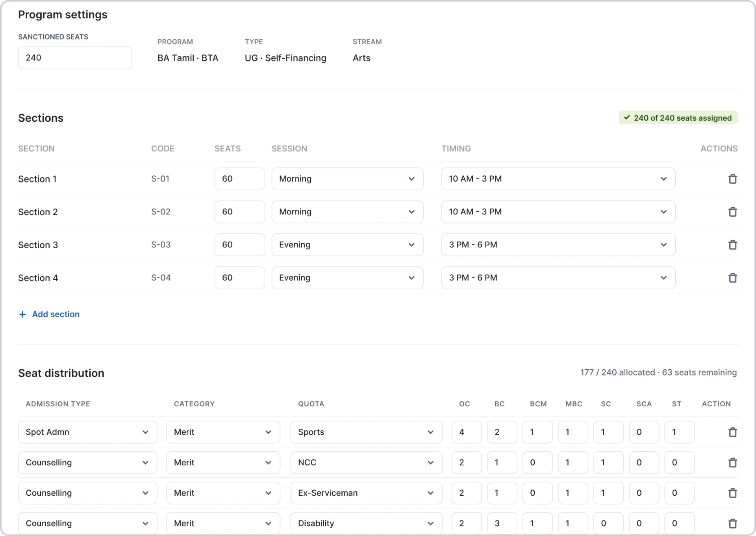Click the 240 of 240 seats assigned badge
This screenshot has height=536, width=756.
678,118
